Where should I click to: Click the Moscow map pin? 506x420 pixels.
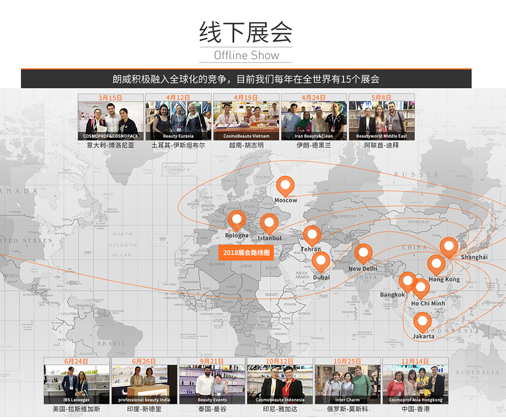[285, 186]
